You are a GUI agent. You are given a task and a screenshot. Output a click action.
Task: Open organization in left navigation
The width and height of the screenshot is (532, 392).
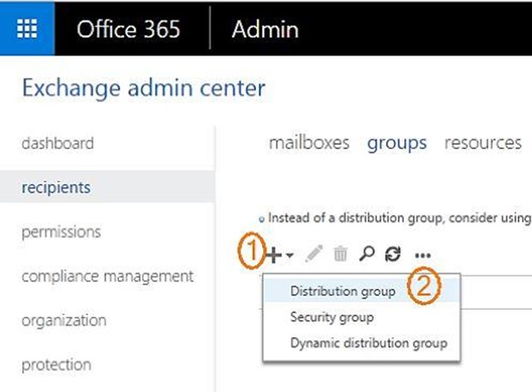pos(63,321)
